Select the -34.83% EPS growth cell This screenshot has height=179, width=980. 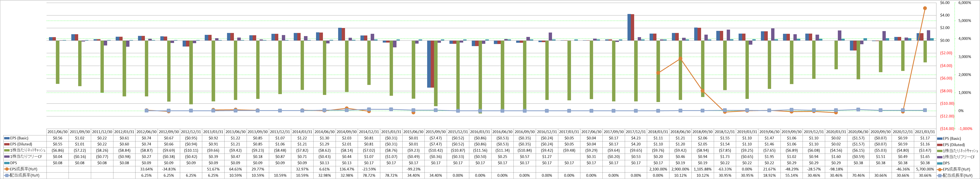pyautogui.click(x=168, y=169)
